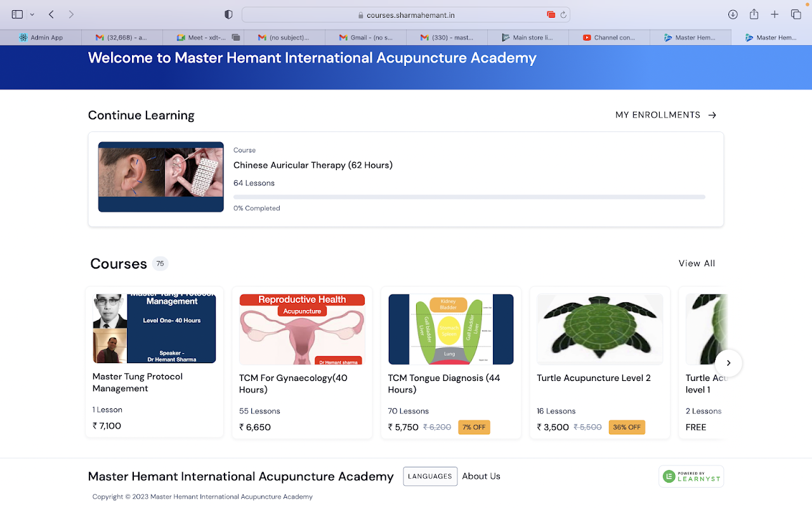The width and height of the screenshot is (812, 508).
Task: Click '1 Lesson' under Master Tung course
Action: 107,410
